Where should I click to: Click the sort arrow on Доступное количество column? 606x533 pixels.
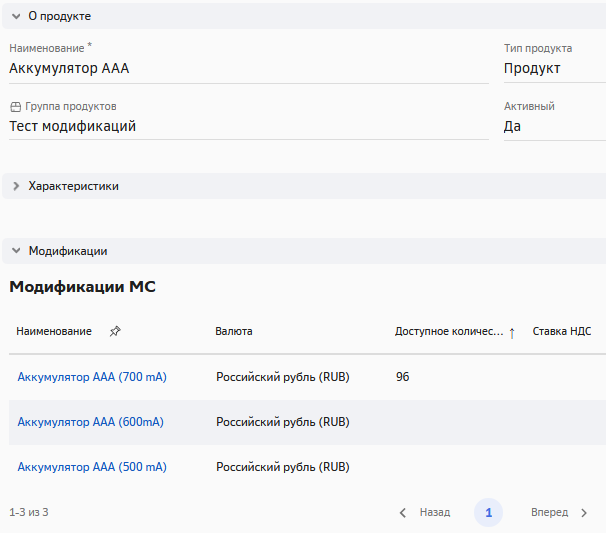coord(512,333)
